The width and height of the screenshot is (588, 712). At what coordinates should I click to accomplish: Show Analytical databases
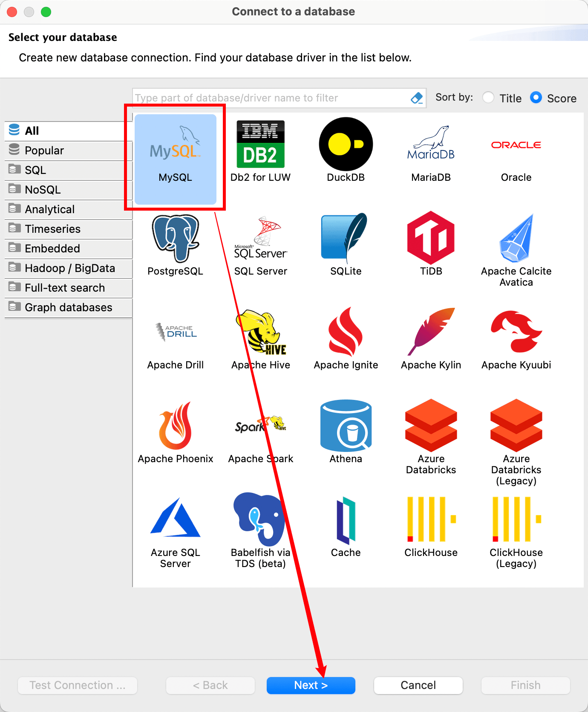(x=69, y=209)
